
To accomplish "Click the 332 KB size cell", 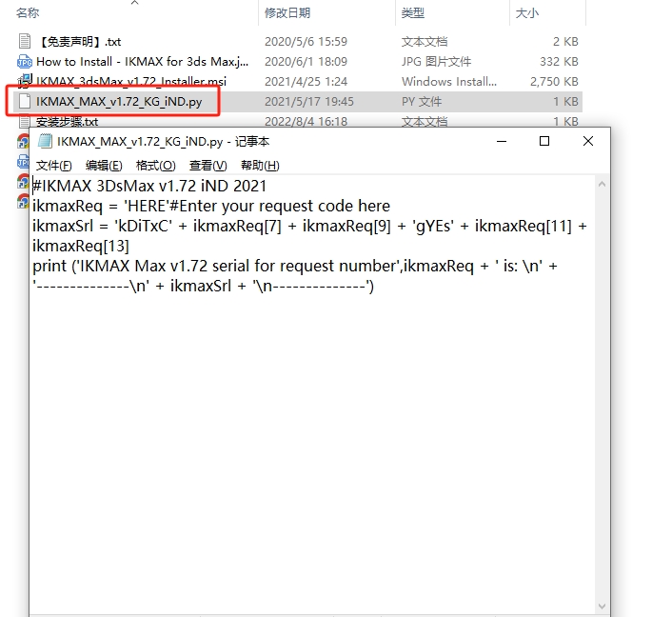I will (x=559, y=61).
